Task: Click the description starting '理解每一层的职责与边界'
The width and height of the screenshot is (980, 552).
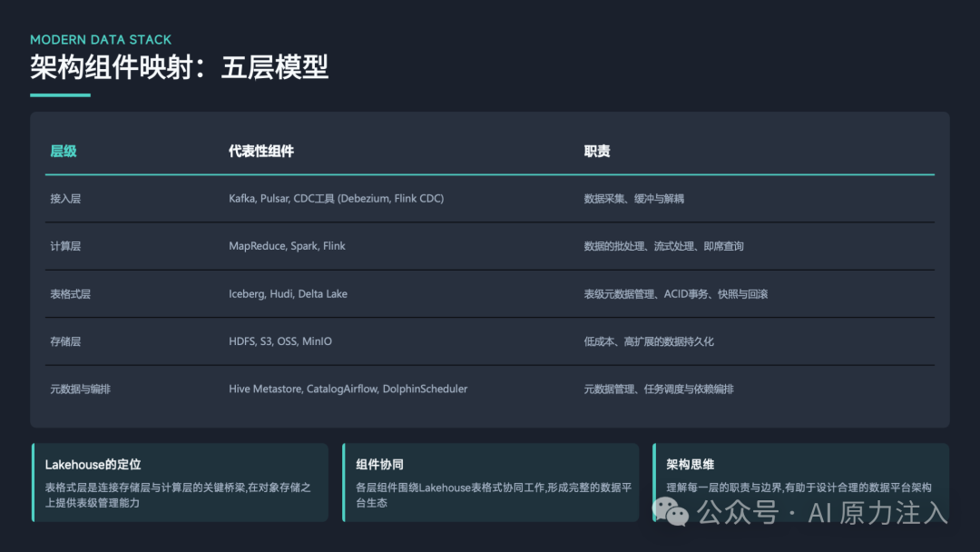Action: tap(799, 488)
